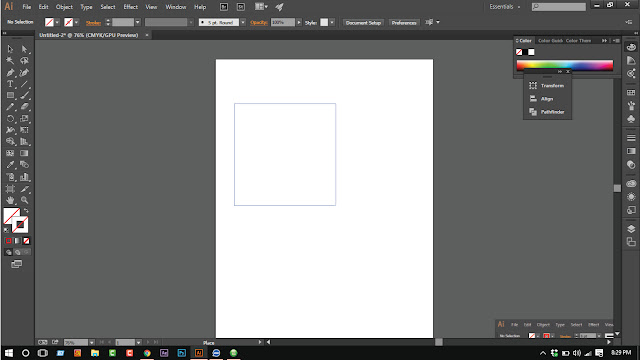Open the zoom level dropdown

click(x=91, y=342)
